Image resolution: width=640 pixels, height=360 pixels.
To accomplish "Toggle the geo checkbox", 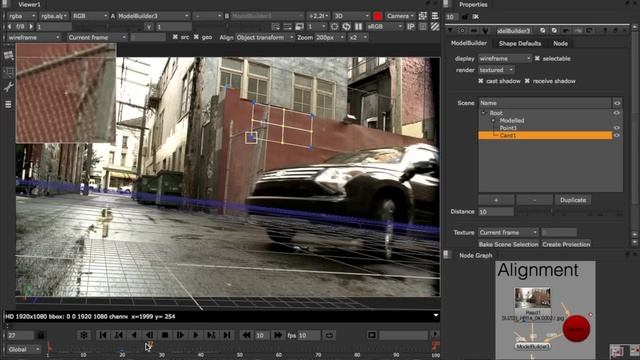I will (x=196, y=37).
